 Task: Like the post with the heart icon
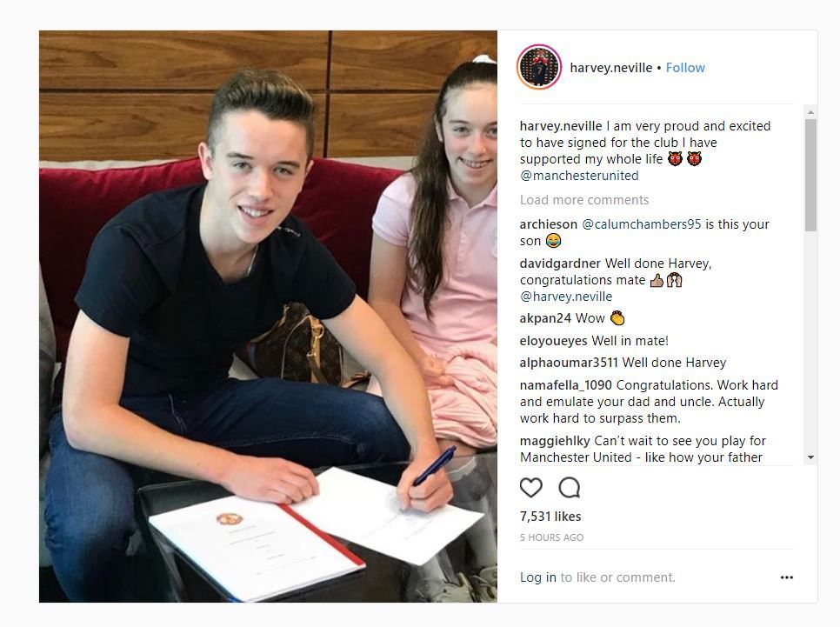(531, 487)
